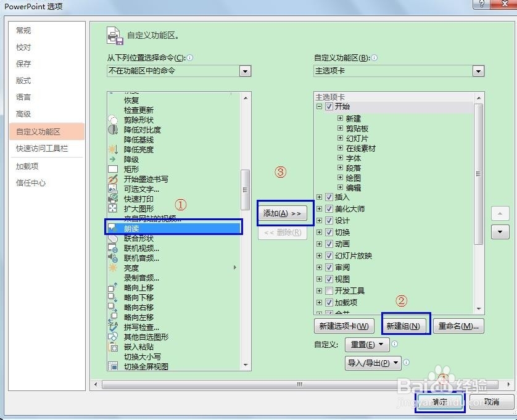517x420 pixels.
Task: Expand the 插入 tab tree item
Action: tap(319, 197)
